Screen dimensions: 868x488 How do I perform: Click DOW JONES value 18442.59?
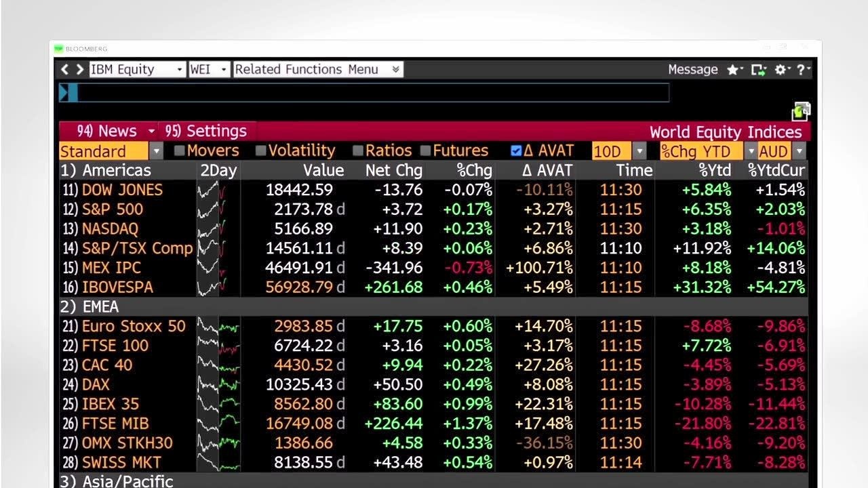[299, 190]
